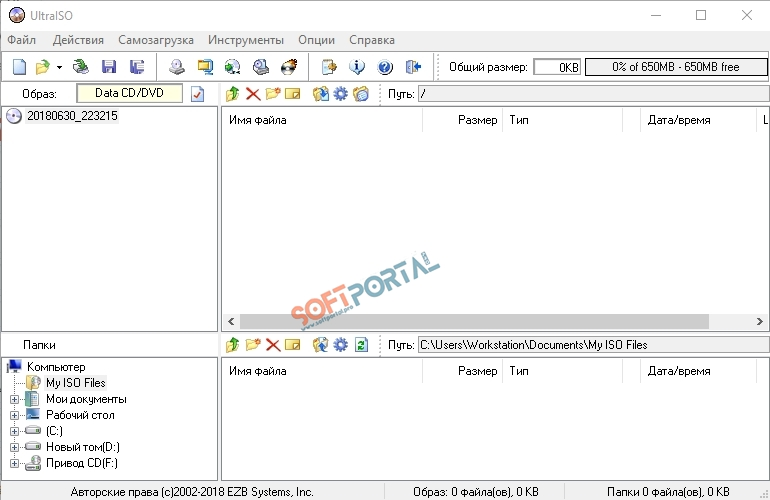
Task: Open the Действия menu
Action: [78, 40]
